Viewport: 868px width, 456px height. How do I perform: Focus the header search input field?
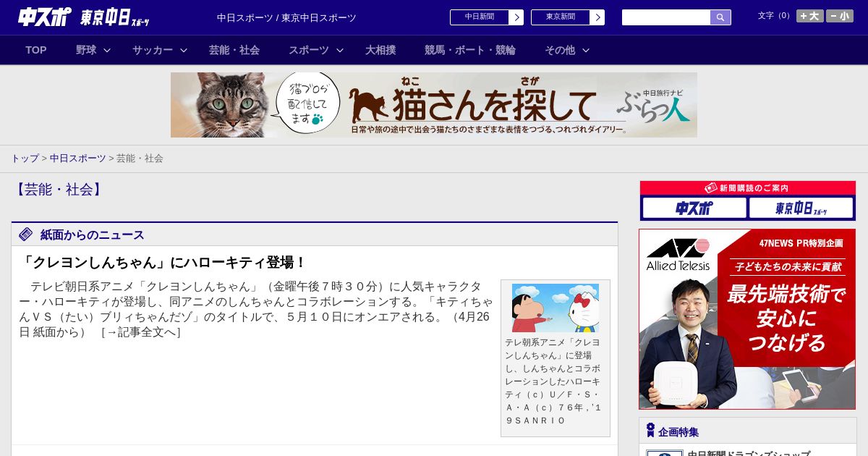pyautogui.click(x=666, y=17)
